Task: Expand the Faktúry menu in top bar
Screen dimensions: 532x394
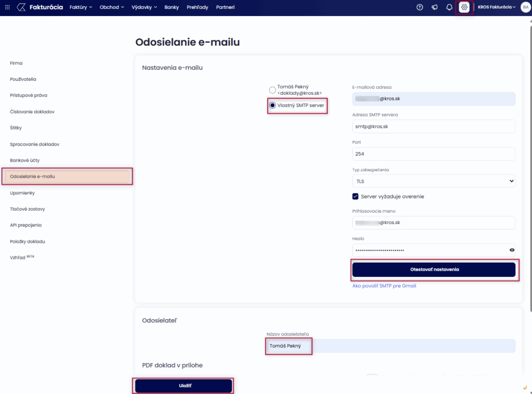Action: [81, 7]
